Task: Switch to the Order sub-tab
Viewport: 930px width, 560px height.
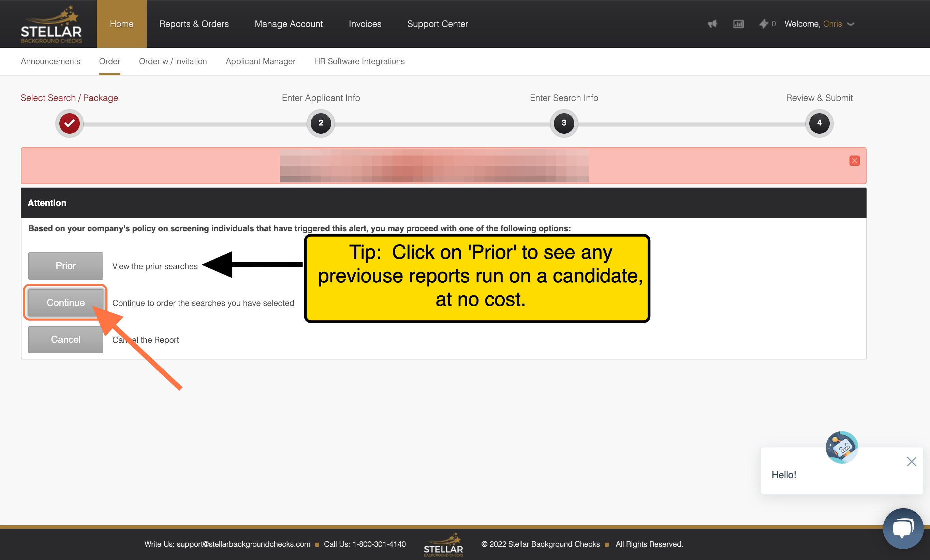Action: click(x=109, y=61)
